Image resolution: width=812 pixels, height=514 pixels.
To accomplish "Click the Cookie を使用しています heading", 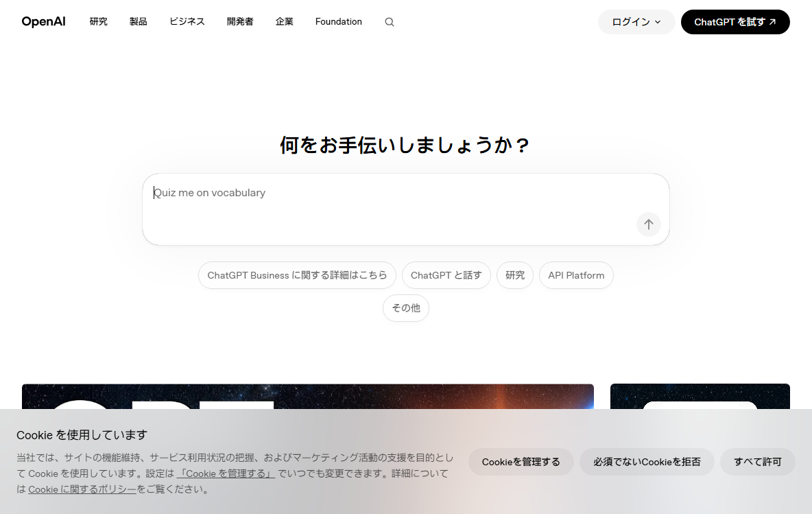I will [82, 435].
